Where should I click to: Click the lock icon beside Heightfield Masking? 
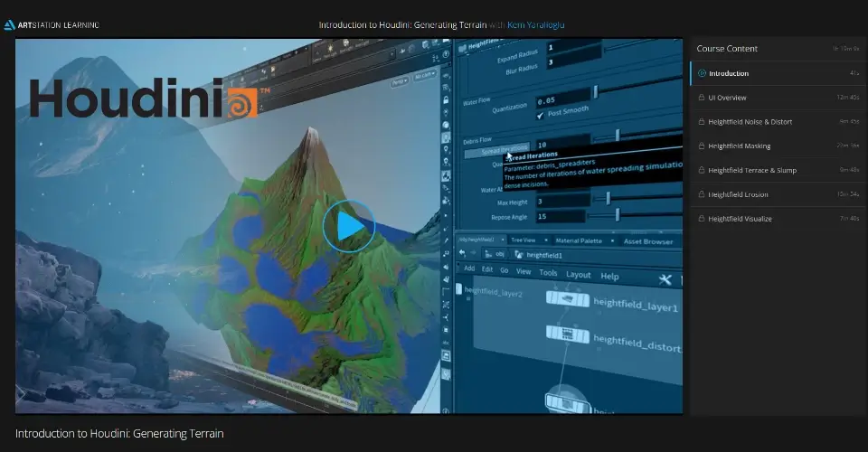click(702, 146)
